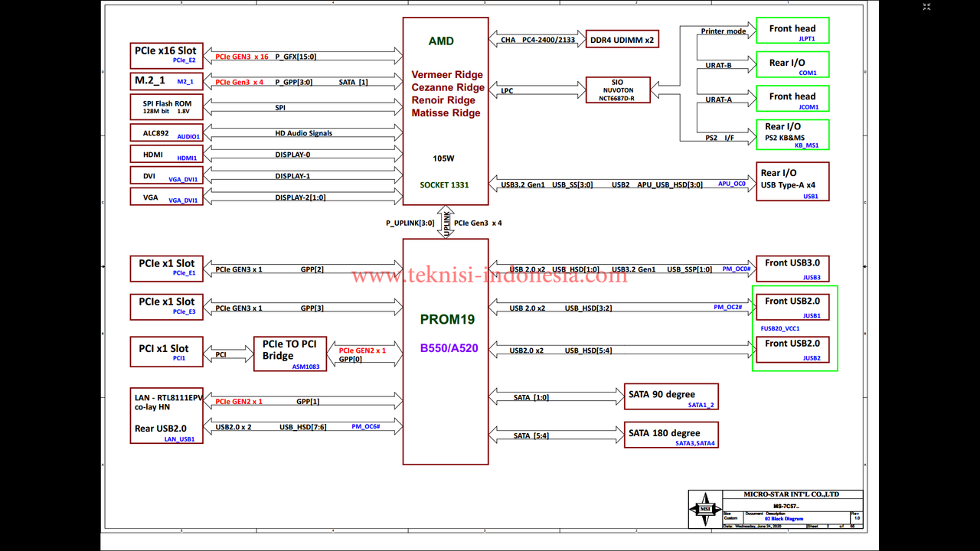Click the 'JLPT1' reference designator

point(807,38)
